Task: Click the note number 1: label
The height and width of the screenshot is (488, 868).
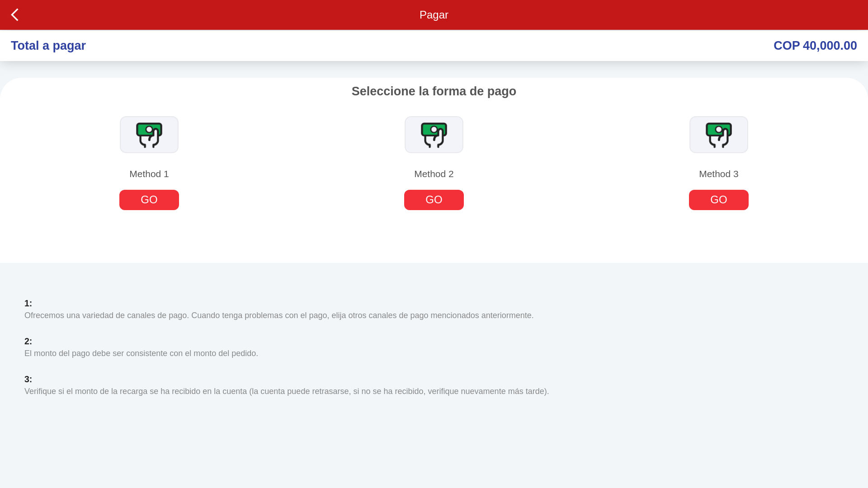Action: click(x=28, y=303)
